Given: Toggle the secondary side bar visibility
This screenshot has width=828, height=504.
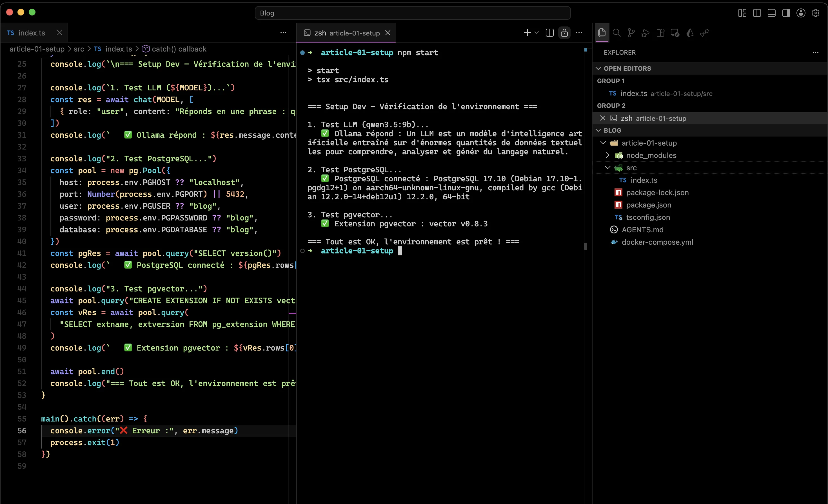Looking at the screenshot, I should pyautogui.click(x=786, y=13).
